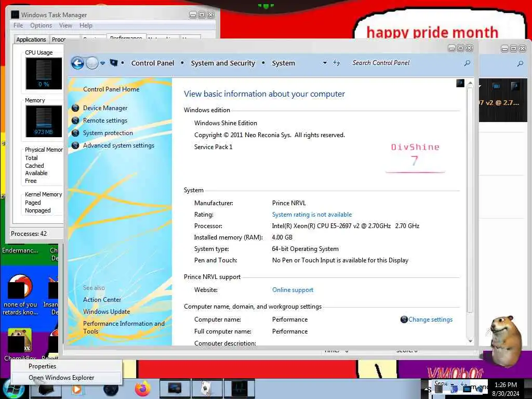Viewport: 532px width, 399px height.
Task: Refresh the System page via refresh icon
Action: tap(337, 63)
